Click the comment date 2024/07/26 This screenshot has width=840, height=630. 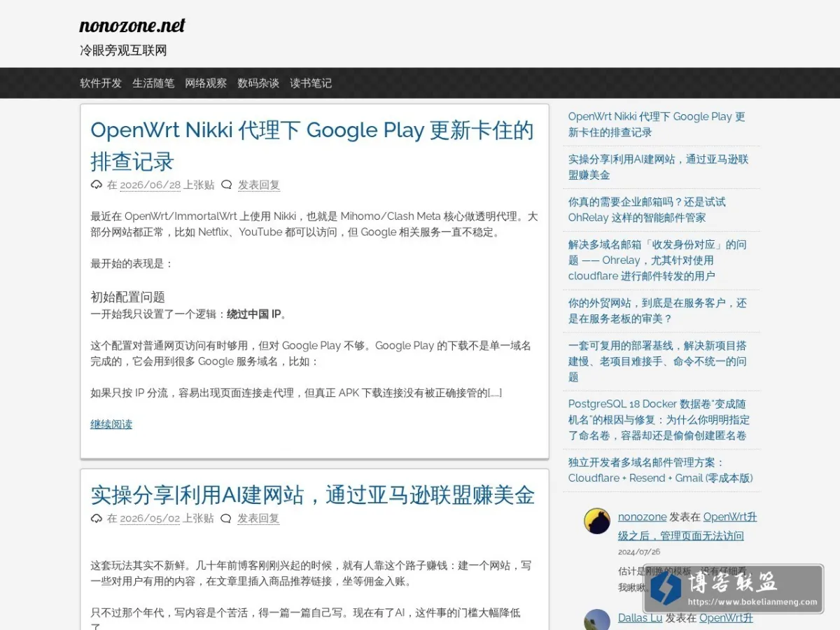click(639, 552)
